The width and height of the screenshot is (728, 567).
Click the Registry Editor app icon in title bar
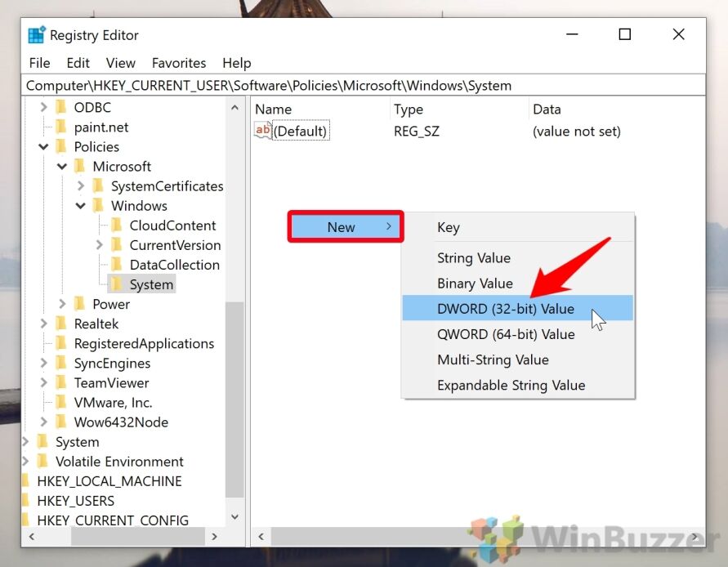(37, 35)
